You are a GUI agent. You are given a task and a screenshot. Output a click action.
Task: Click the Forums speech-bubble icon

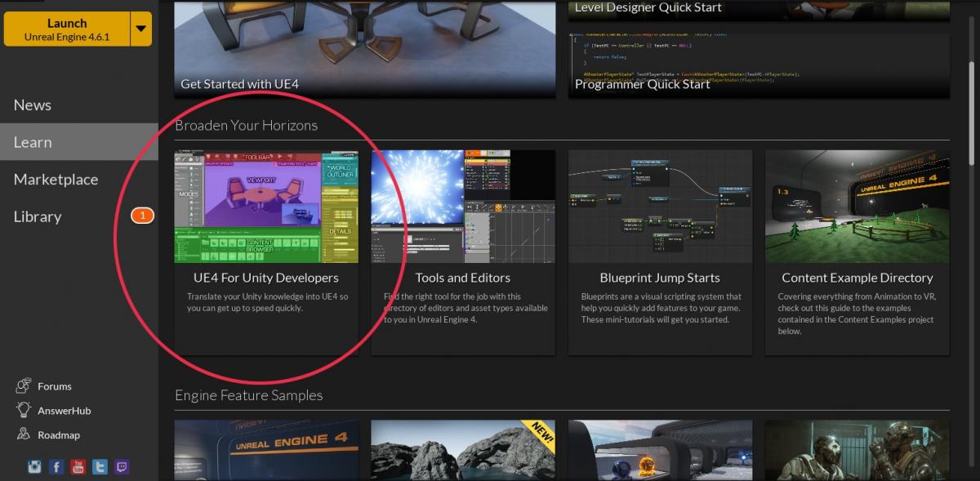tap(24, 386)
